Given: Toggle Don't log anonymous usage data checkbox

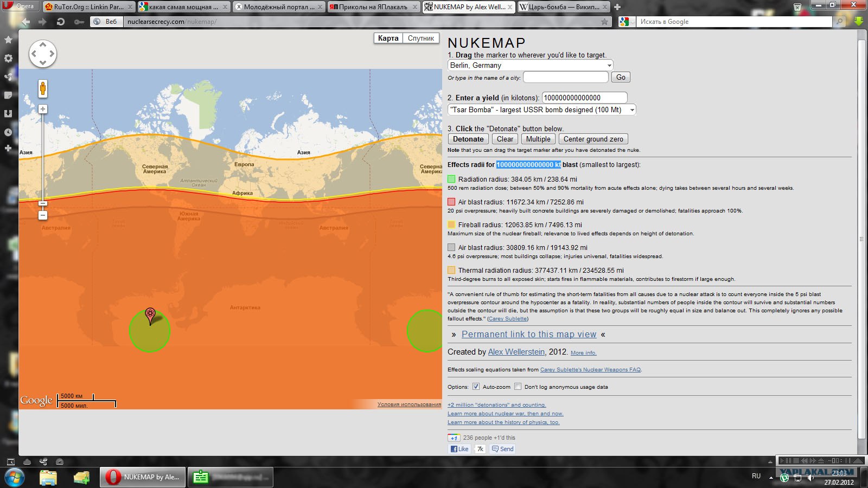Looking at the screenshot, I should [518, 387].
